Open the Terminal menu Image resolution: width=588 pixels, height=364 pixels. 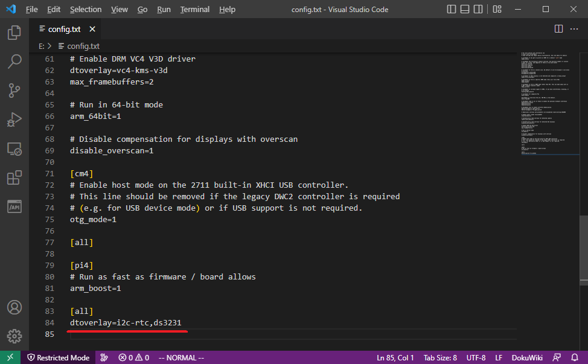[x=194, y=10]
